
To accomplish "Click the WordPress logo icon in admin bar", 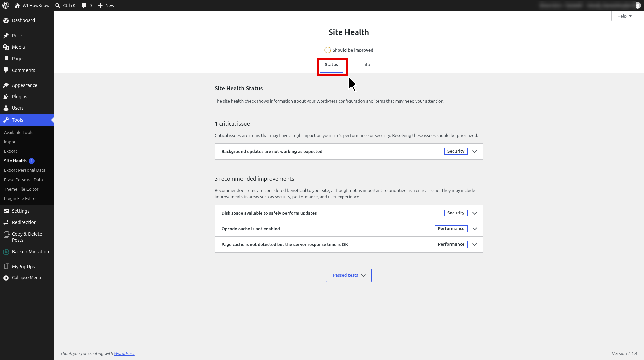I will click(x=6, y=5).
